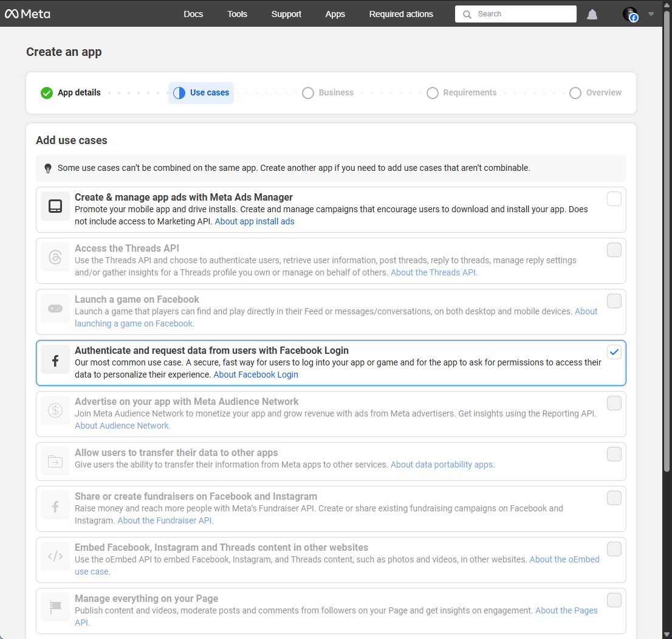
Task: Click the Audience Network dollar icon
Action: tap(55, 410)
